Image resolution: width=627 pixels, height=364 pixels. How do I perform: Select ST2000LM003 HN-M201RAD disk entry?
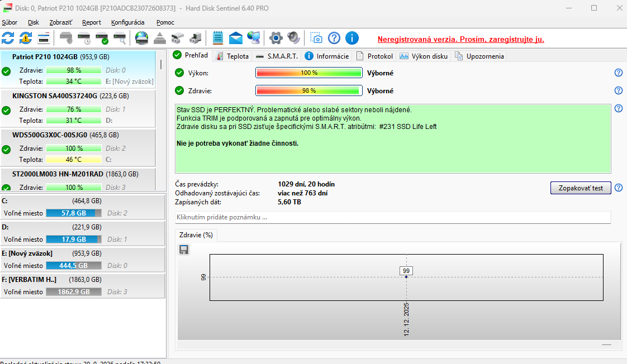point(78,179)
